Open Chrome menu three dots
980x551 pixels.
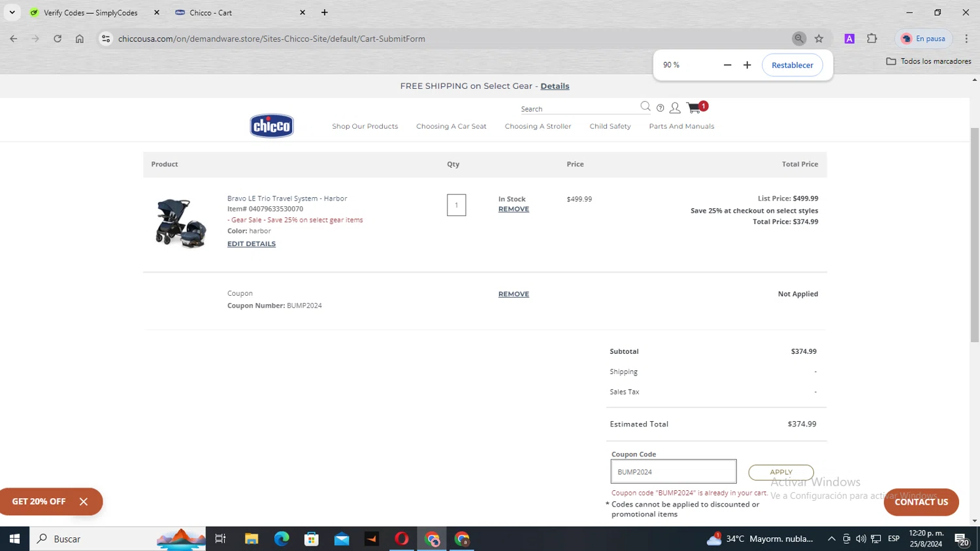click(966, 39)
